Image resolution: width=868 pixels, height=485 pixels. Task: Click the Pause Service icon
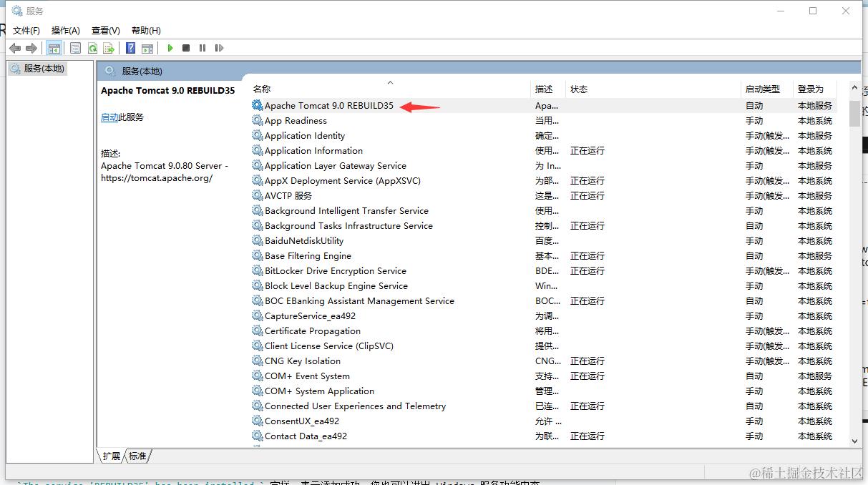click(203, 48)
